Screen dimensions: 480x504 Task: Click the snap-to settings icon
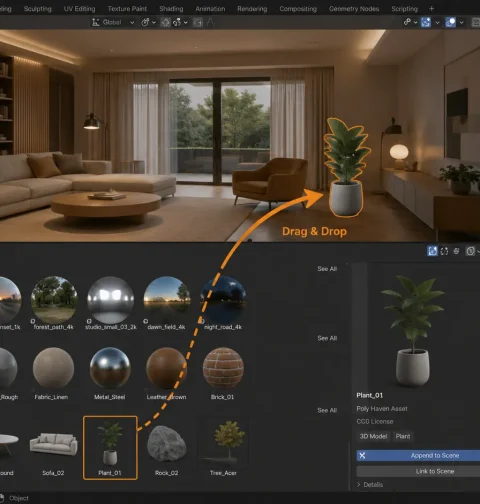pos(177,22)
